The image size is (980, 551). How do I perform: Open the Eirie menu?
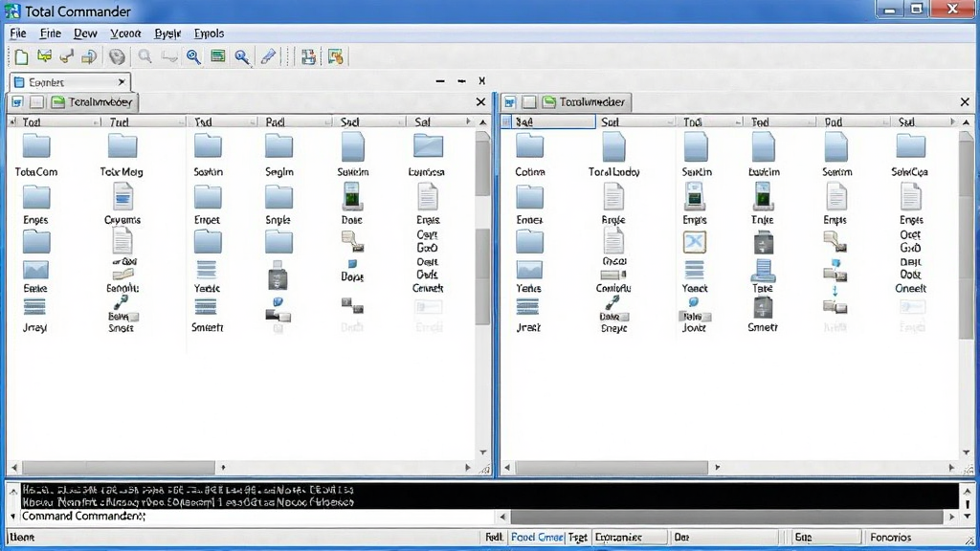pos(50,33)
